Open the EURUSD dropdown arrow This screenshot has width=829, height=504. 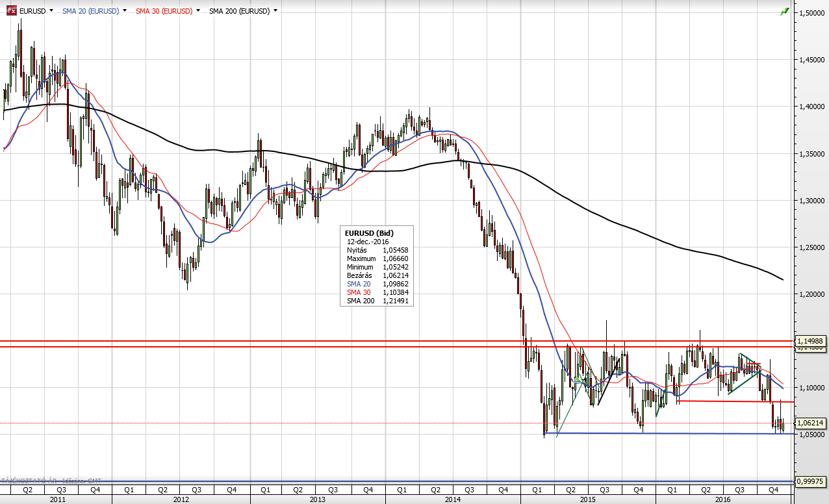(x=51, y=11)
